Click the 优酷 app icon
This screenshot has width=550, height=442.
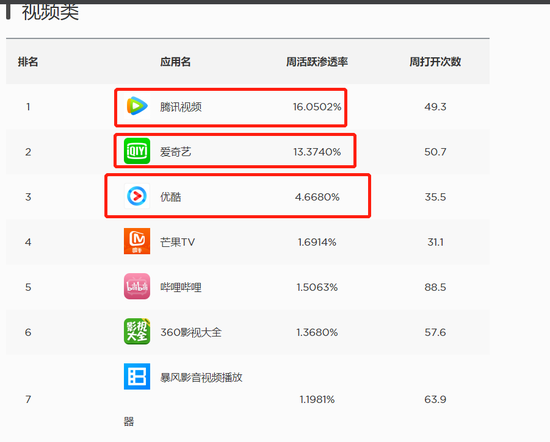click(x=137, y=196)
